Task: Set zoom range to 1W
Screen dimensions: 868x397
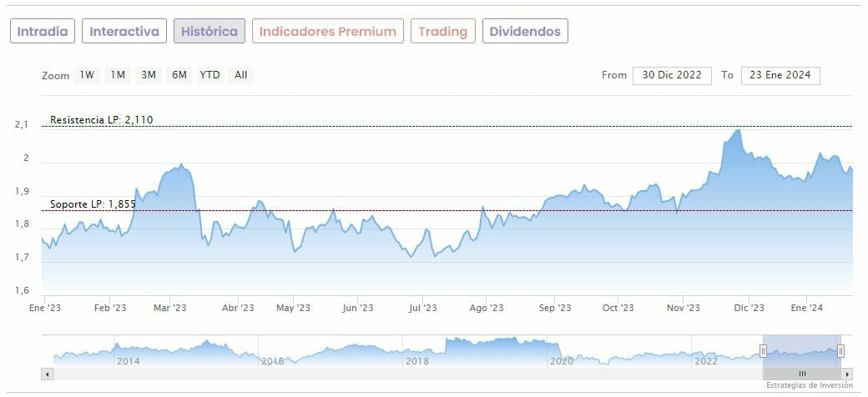Action: [x=87, y=75]
